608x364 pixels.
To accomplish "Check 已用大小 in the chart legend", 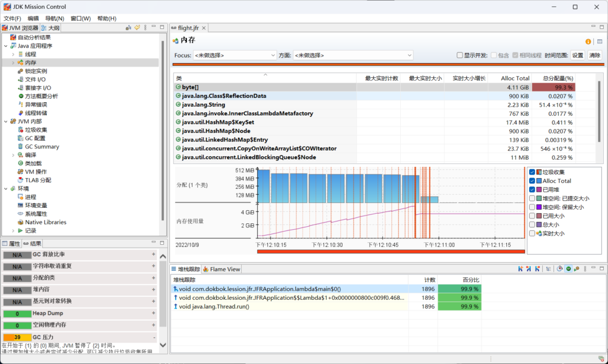I will (532, 216).
